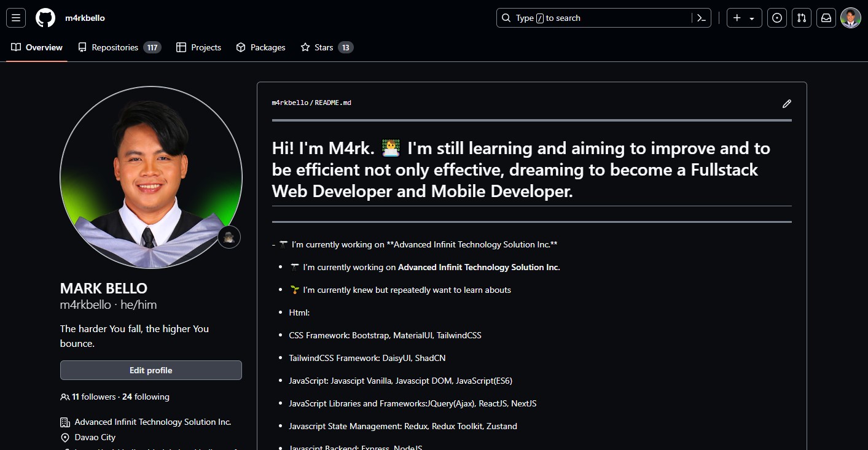The height and width of the screenshot is (450, 868).
Task: Open the Pull requests icon in header
Action: [802, 18]
